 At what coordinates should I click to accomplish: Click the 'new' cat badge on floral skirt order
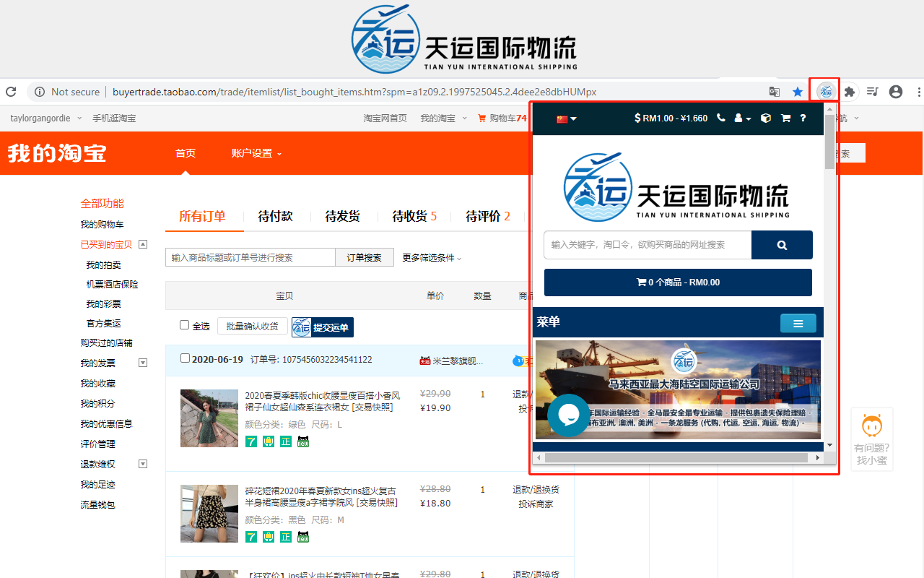[303, 537]
